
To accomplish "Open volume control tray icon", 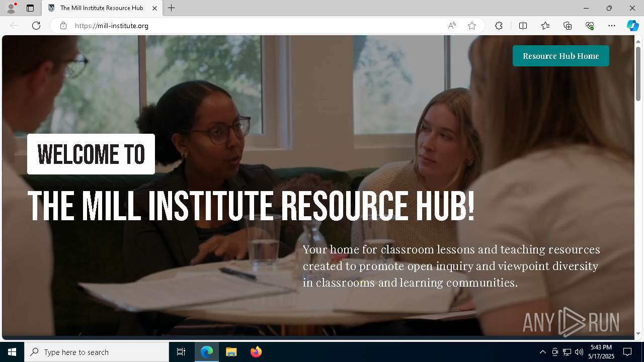I will click(x=579, y=352).
